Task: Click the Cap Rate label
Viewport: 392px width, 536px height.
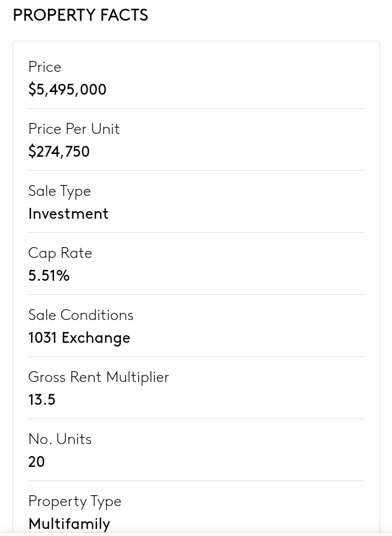Action: click(x=60, y=253)
